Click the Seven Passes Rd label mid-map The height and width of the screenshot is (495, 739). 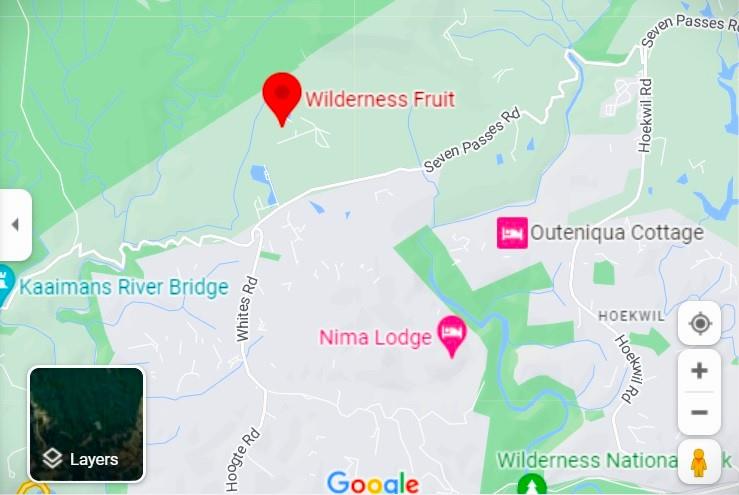point(472,140)
